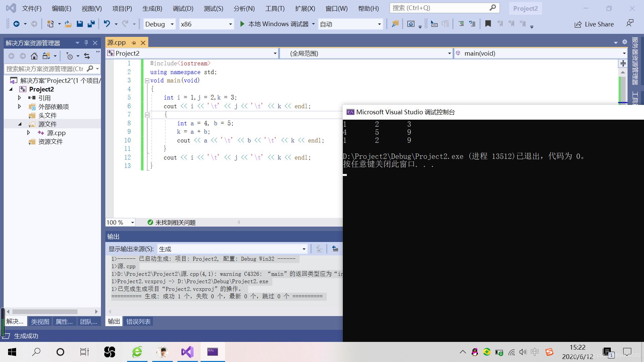Click the taskbar search magnifier
This screenshot has width=644, height=362.
(x=36, y=352)
